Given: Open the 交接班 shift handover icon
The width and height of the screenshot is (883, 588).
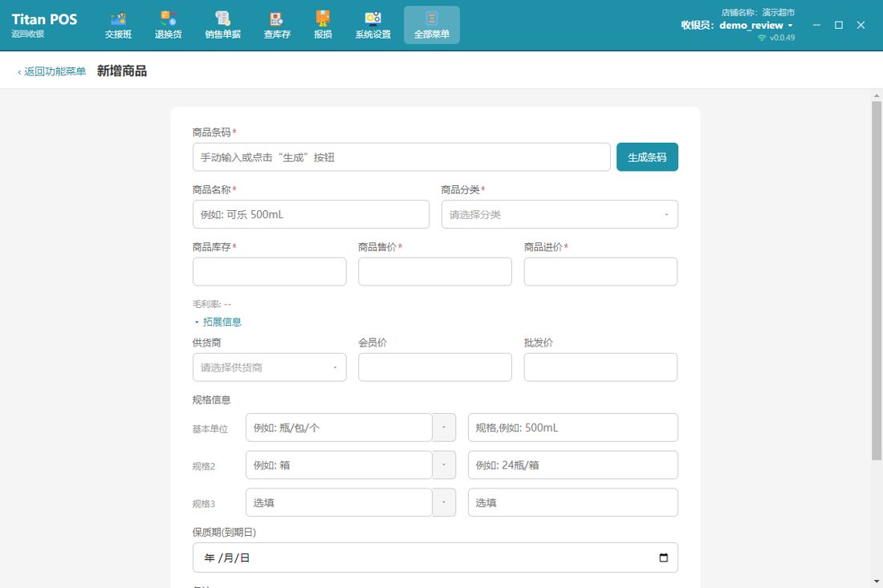Looking at the screenshot, I should click(x=118, y=26).
